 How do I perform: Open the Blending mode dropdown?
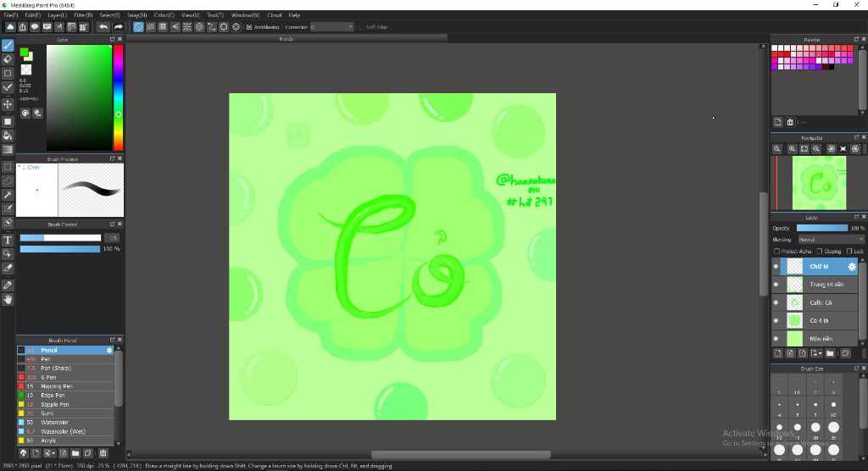point(831,240)
